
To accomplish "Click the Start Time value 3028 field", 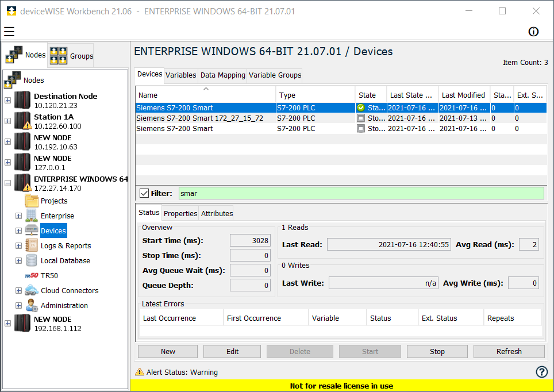I will coord(250,240).
